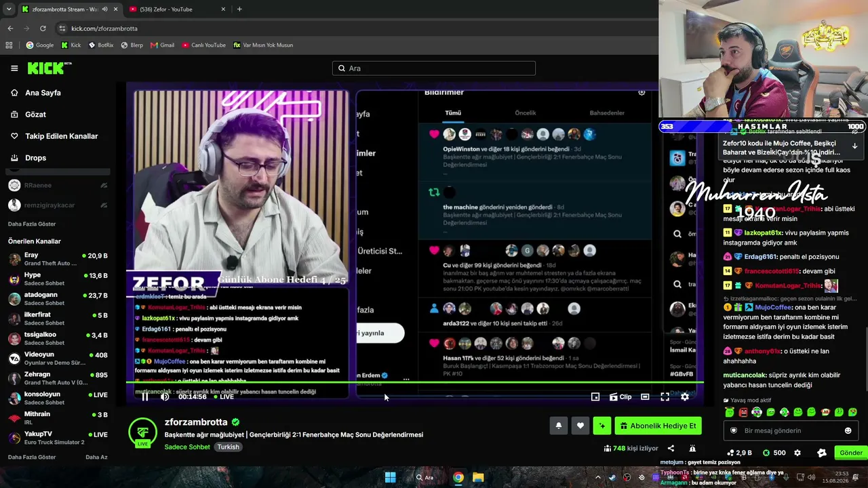Open a new Chrome tab
The height and width of the screenshot is (488, 868).
(239, 9)
